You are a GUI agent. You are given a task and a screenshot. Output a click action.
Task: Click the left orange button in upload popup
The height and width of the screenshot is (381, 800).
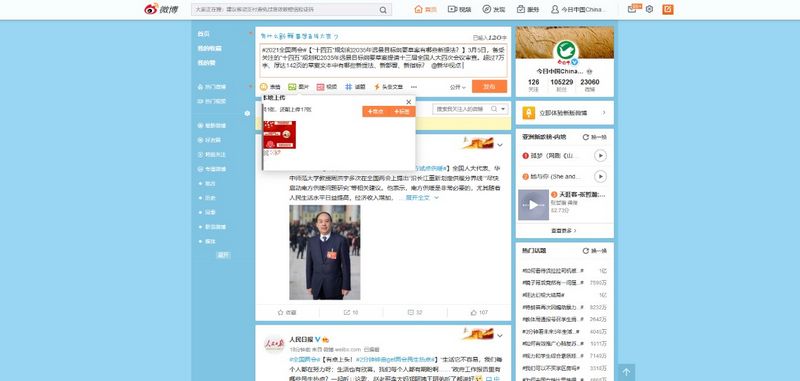tap(376, 111)
